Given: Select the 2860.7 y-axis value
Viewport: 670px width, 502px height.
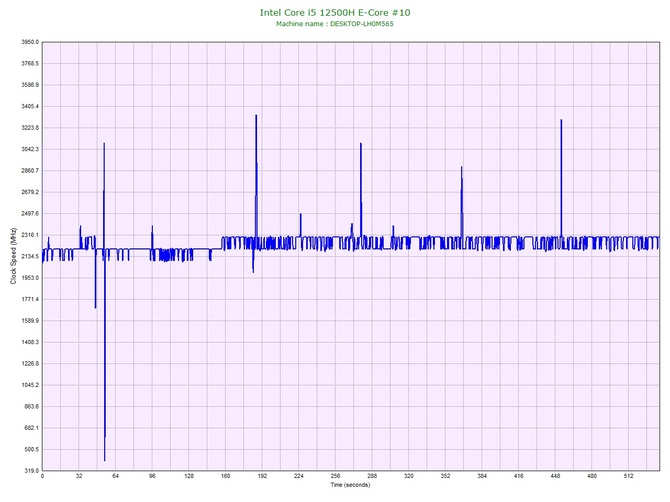Looking at the screenshot, I should 30,170.
